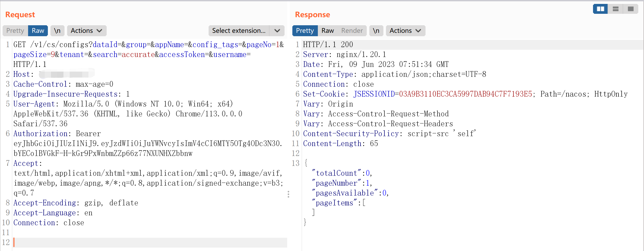Select the Pretty tab in Response pane
This screenshot has width=644, height=251.
[305, 31]
